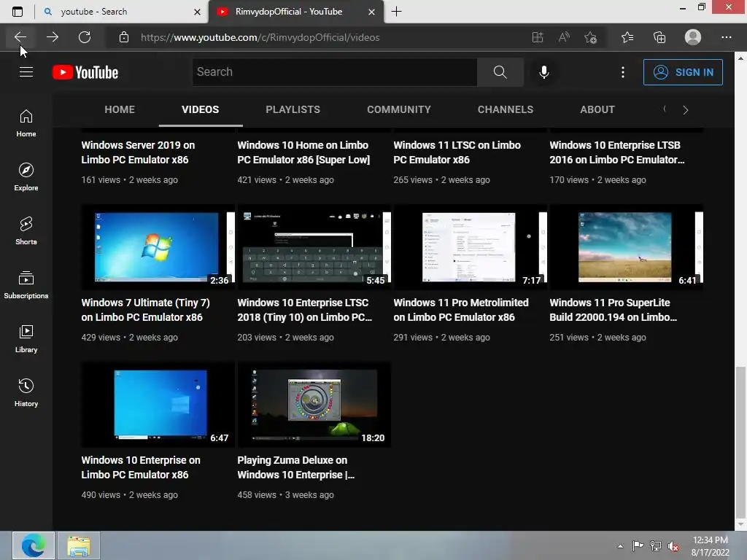Open Edge tab actions menu icon
Image resolution: width=747 pixels, height=560 pixels.
18,12
